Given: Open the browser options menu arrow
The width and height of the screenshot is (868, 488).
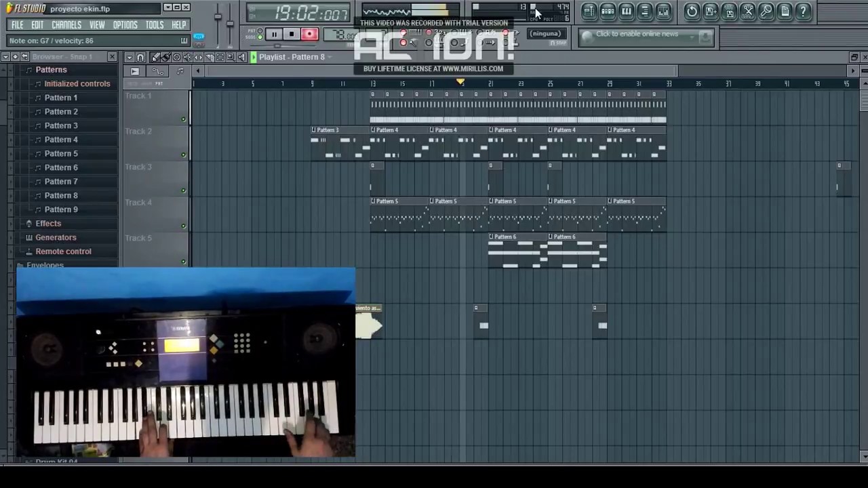Looking at the screenshot, I should 5,57.
